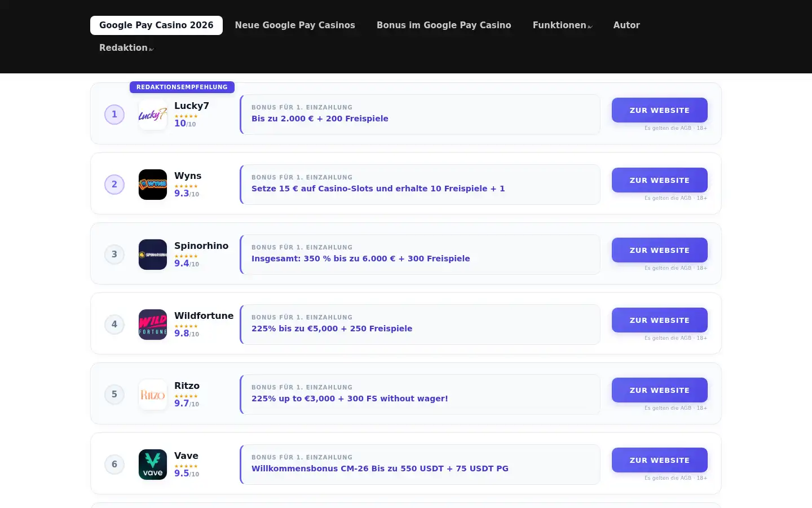The height and width of the screenshot is (508, 812).
Task: Click the Redaktionsempfehlung badge
Action: pyautogui.click(x=182, y=87)
